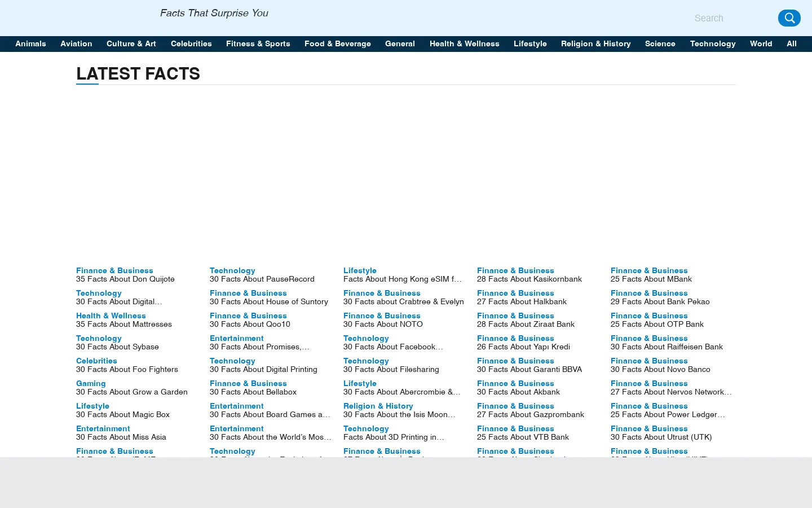Click the blue search magnifier button
This screenshot has width=812, height=508.
tap(789, 18)
